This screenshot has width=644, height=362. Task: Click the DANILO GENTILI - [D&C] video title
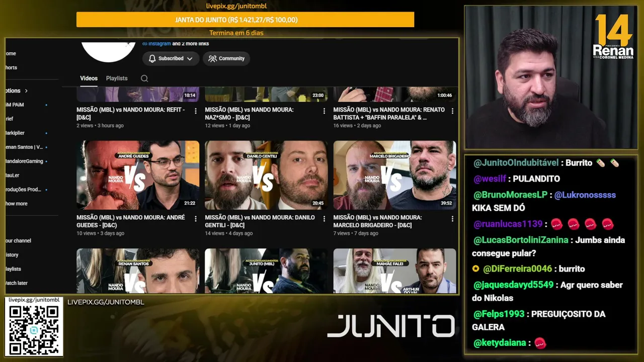tap(260, 221)
